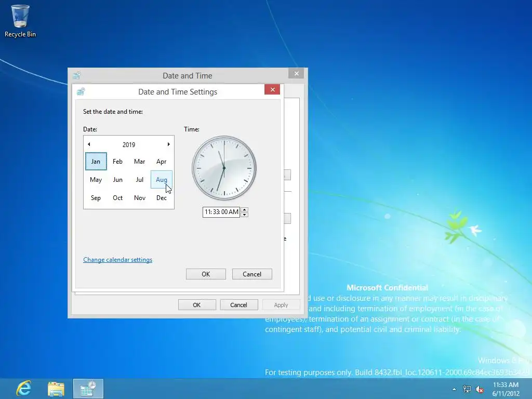
Task: Open File Explorer from the taskbar
Action: (56, 389)
